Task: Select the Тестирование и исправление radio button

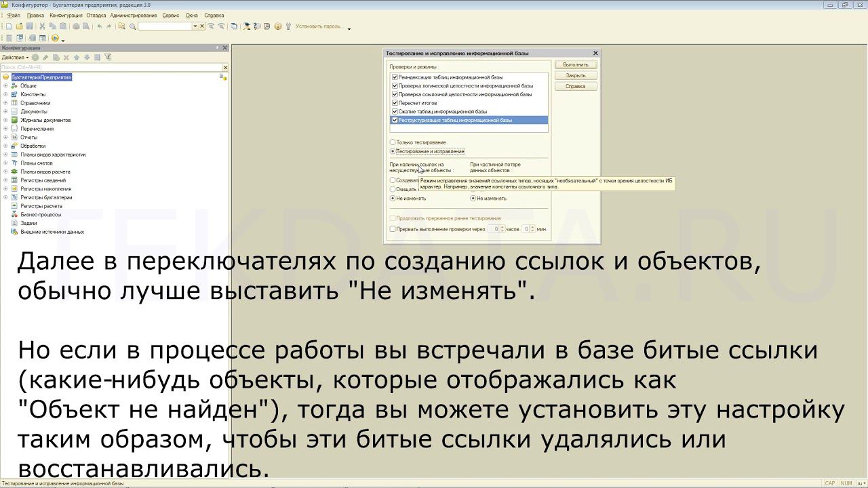Action: point(393,151)
